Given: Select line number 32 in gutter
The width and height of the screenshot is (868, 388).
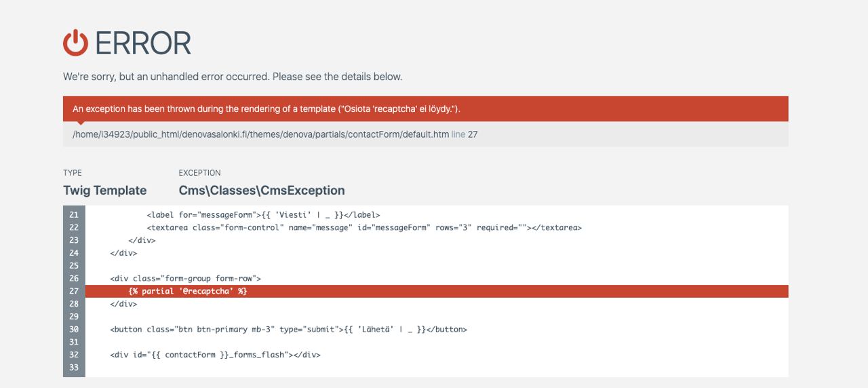Looking at the screenshot, I should tap(74, 354).
